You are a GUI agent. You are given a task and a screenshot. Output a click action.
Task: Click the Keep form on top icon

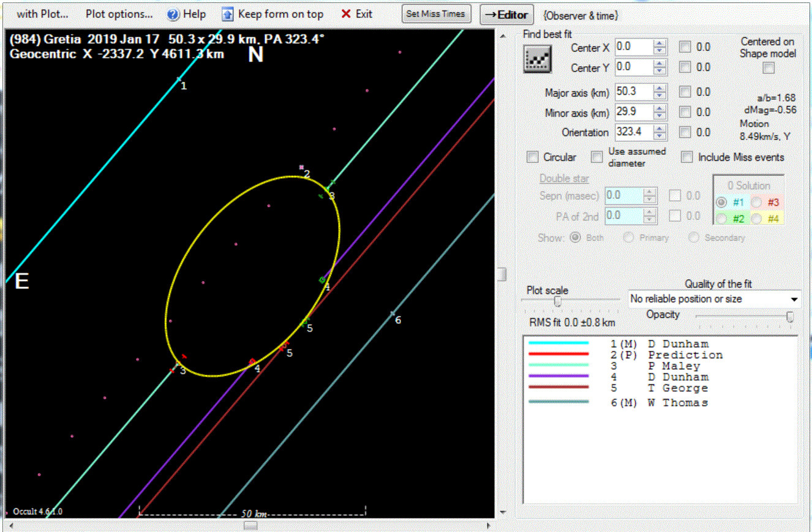228,14
